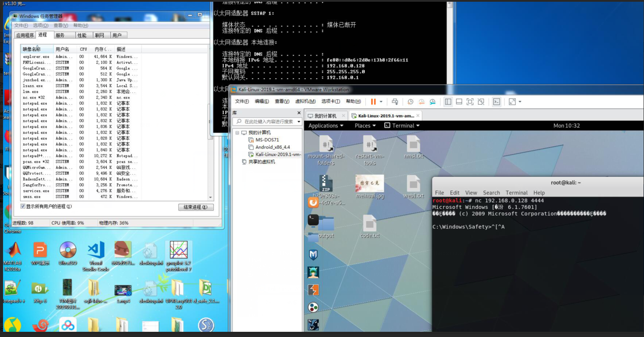Screen dimensions: 644x337
Task: Open the Maltego M icon in the Kali dock
Action: (313, 254)
